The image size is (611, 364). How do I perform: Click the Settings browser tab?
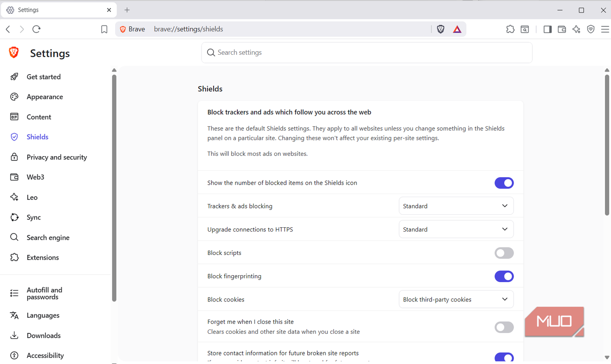point(59,10)
